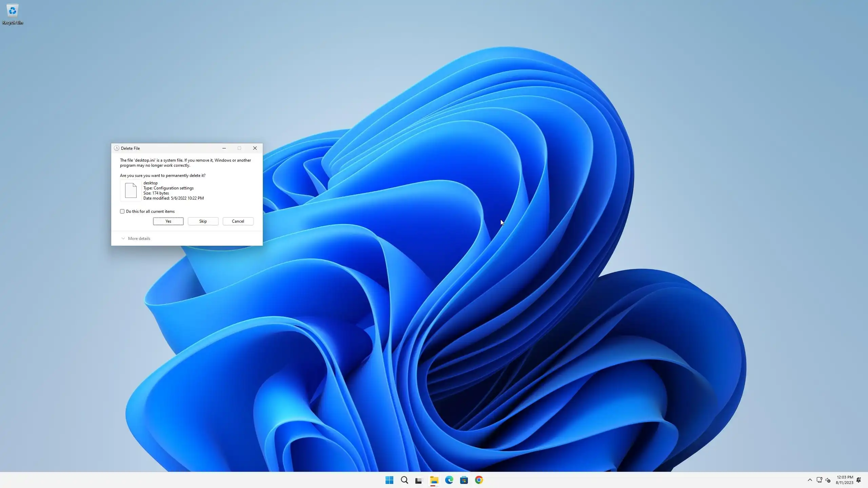868x488 pixels.
Task: Click the taskbar Search icon
Action: (x=404, y=480)
